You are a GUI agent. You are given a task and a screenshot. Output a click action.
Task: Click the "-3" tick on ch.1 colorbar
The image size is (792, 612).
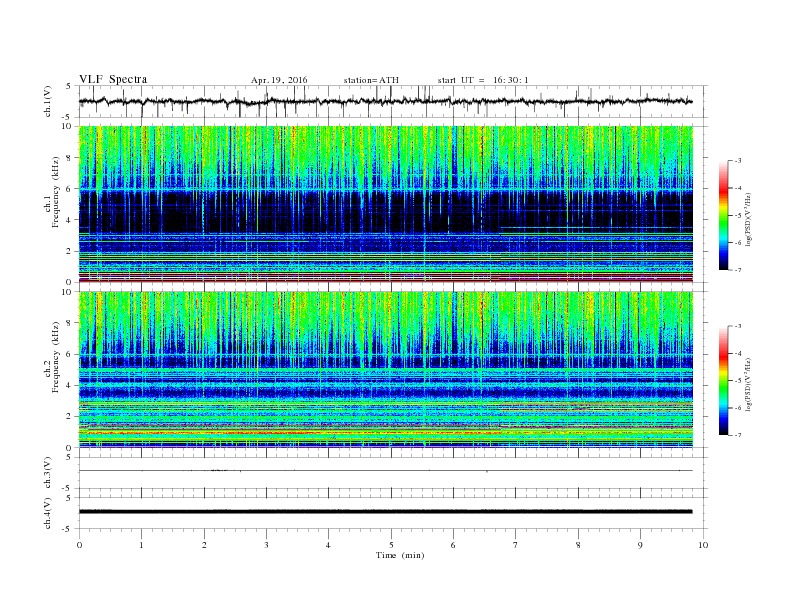[738, 161]
